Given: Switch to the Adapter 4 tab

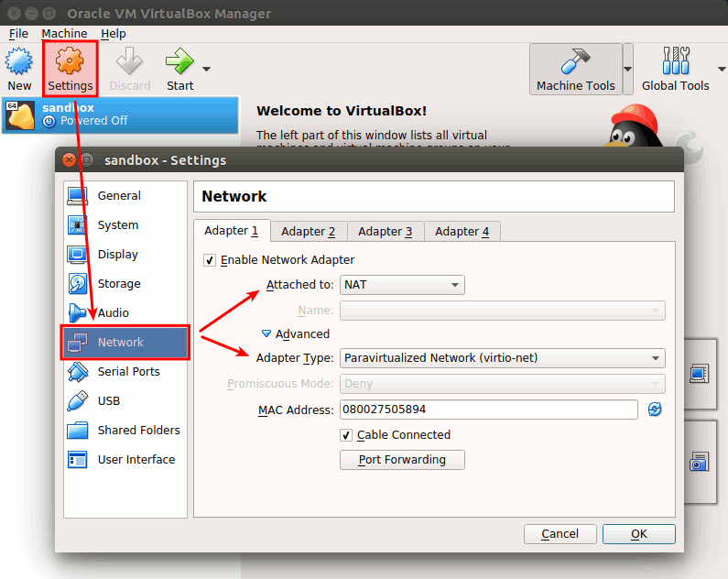Looking at the screenshot, I should (x=462, y=231).
